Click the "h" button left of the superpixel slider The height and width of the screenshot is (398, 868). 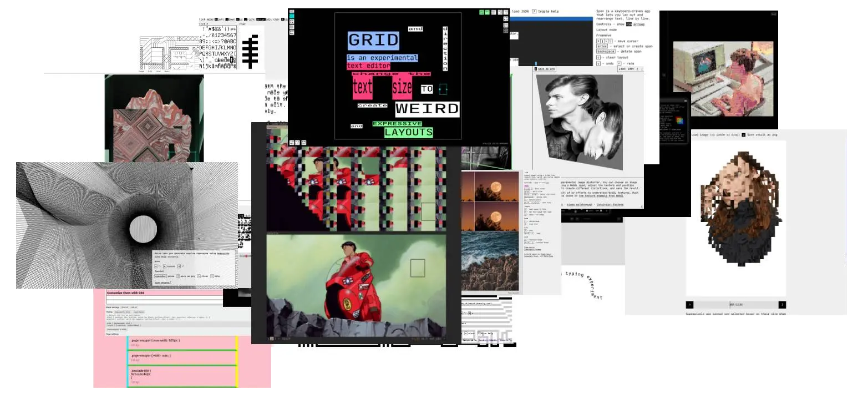(690, 304)
